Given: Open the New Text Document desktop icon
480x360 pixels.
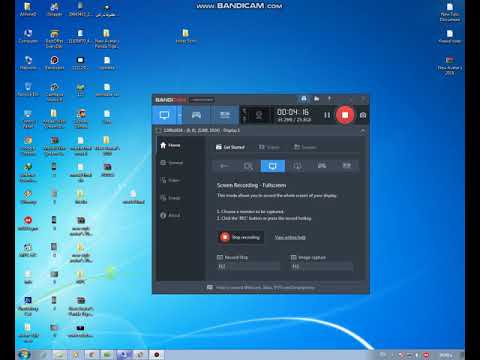Looking at the screenshot, I should click(x=450, y=12).
